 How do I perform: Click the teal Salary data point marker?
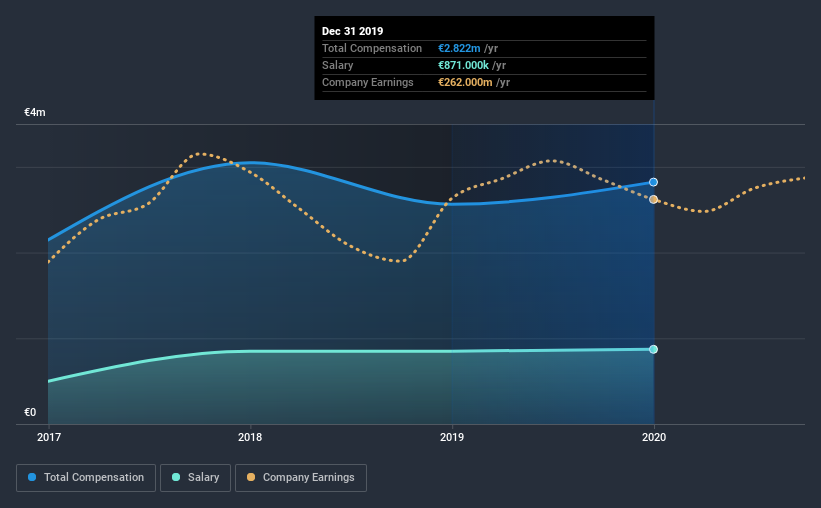coord(653,349)
